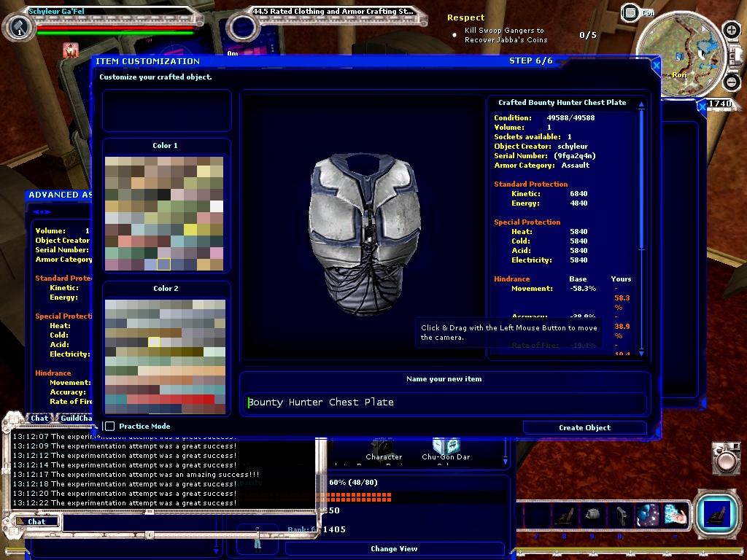The height and width of the screenshot is (560, 747).
Task: Click the Crafted Bounty Hunter Chest Plate title
Action: coord(562,102)
